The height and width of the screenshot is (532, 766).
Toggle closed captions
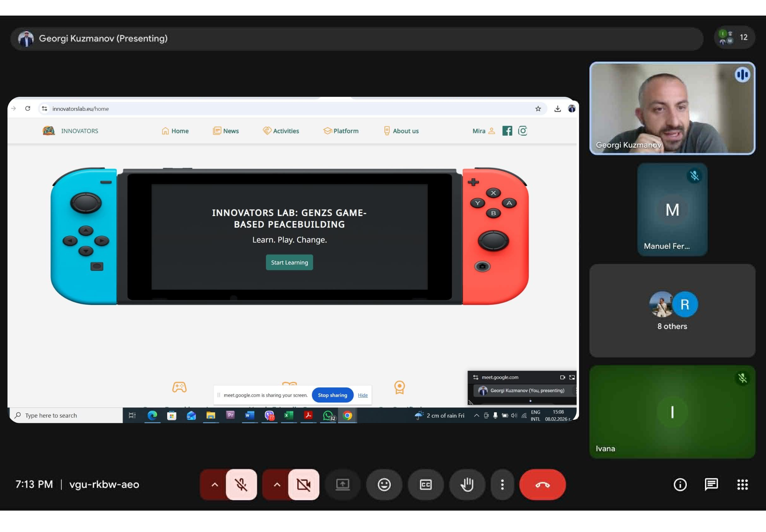[426, 485]
